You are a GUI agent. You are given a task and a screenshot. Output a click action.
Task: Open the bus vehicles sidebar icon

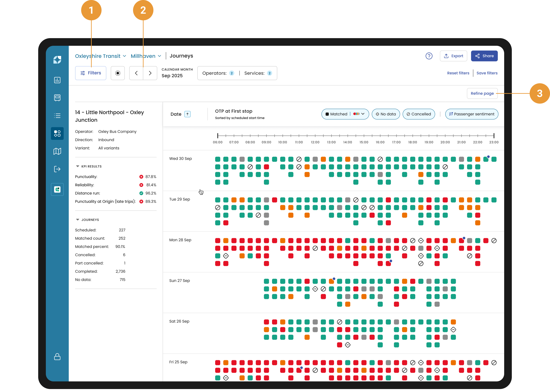57,98
